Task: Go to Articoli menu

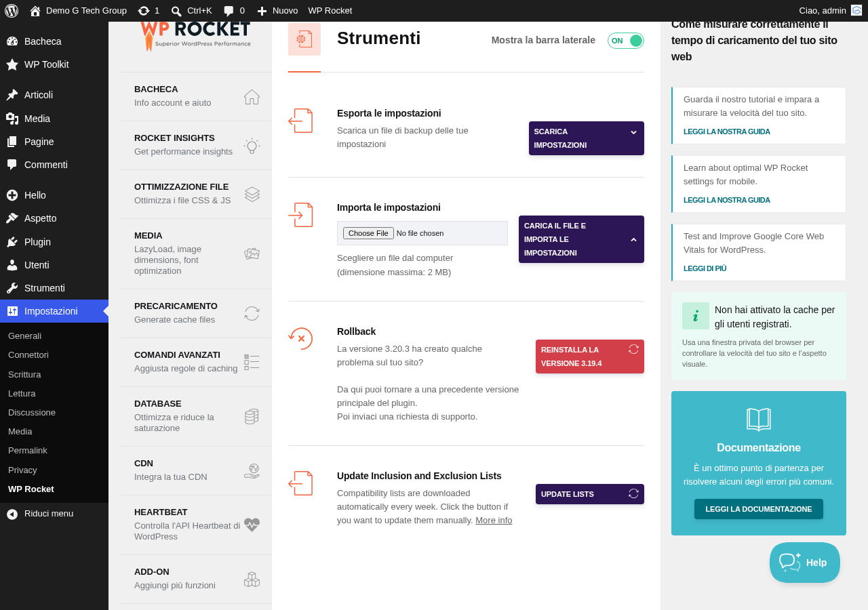Action: pos(54,95)
